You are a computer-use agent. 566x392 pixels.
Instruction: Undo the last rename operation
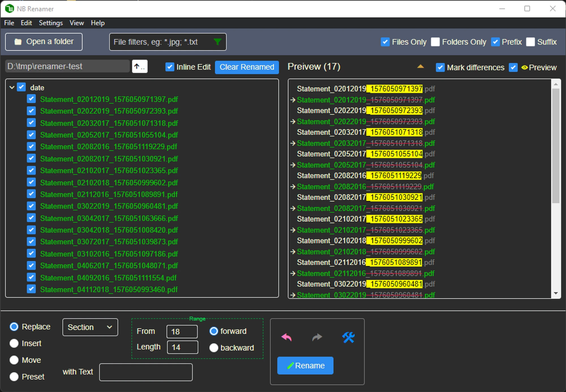[286, 337]
